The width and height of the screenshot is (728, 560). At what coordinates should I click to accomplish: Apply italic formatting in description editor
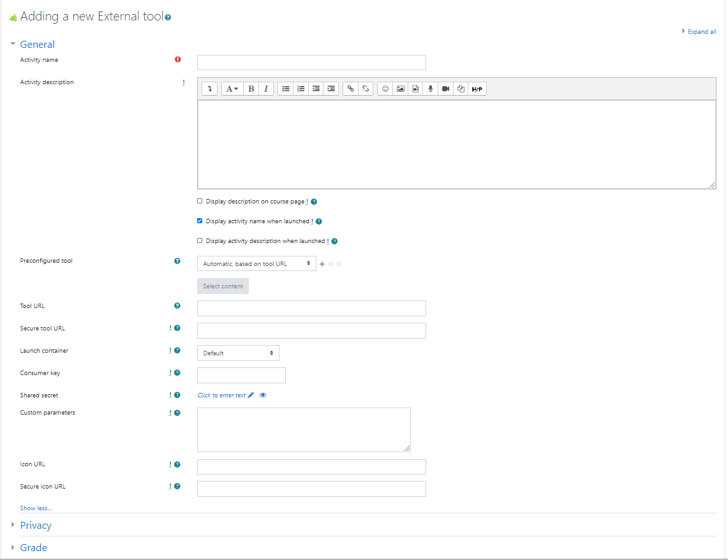(266, 89)
